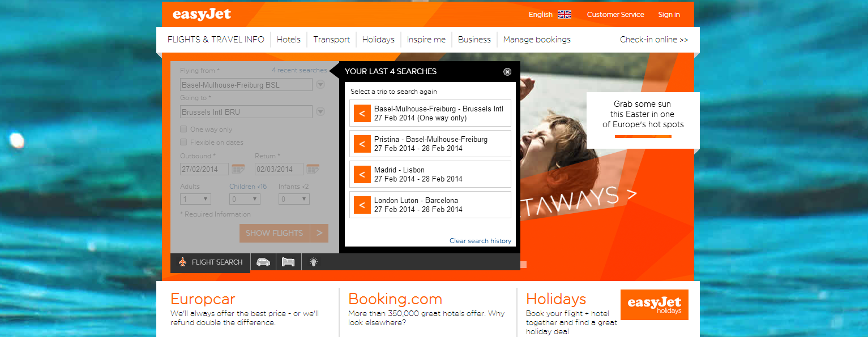Open Flights & Travel Info menu
The height and width of the screenshot is (337, 868).
pos(216,40)
